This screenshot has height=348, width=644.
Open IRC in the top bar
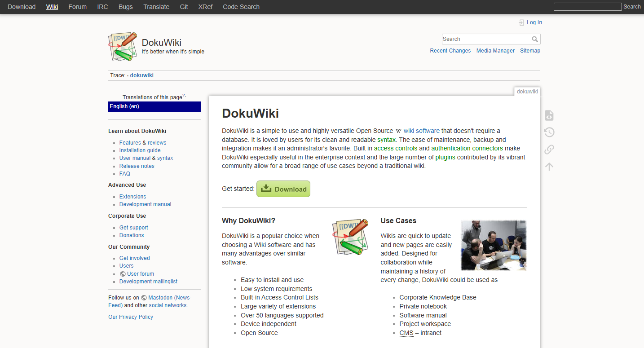[102, 7]
